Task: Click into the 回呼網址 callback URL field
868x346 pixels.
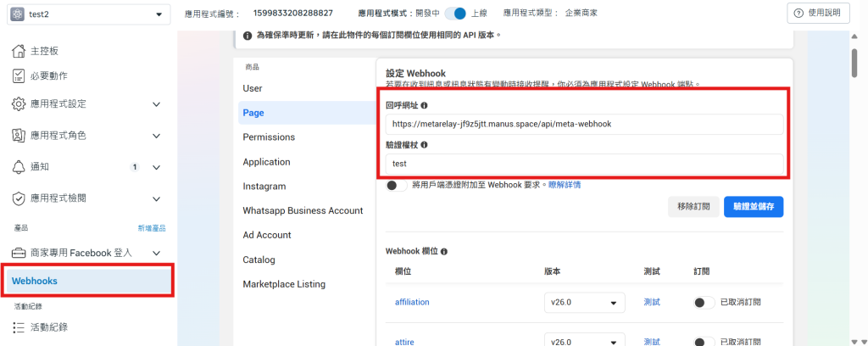Action: 585,124
